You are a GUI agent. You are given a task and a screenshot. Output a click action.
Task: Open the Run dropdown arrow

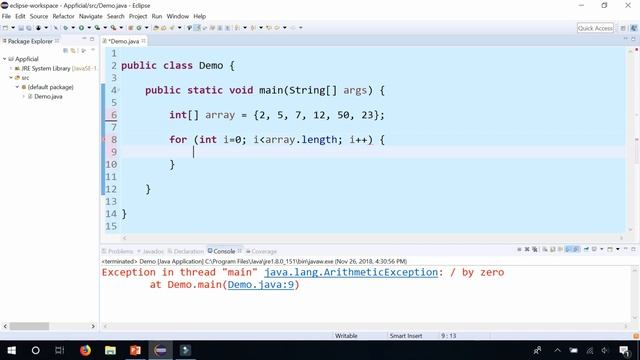pyautogui.click(x=89, y=28)
